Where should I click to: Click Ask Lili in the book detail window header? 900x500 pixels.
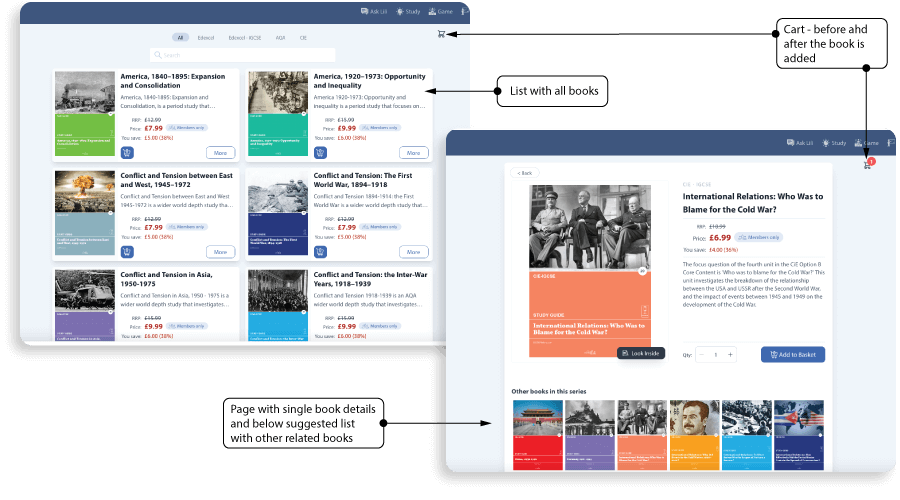click(800, 143)
